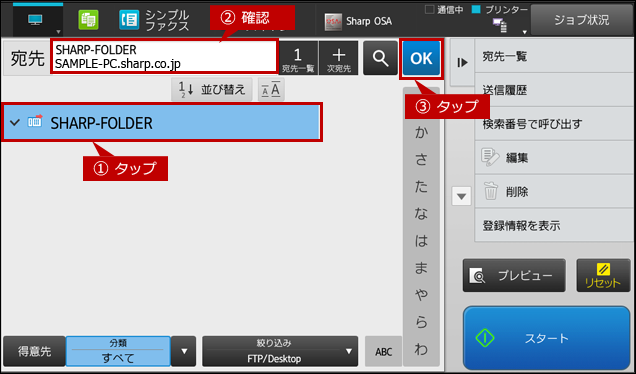Viewport: 636px width, 374px height.
Task: Open プレビュー preview button
Action: (x=514, y=275)
